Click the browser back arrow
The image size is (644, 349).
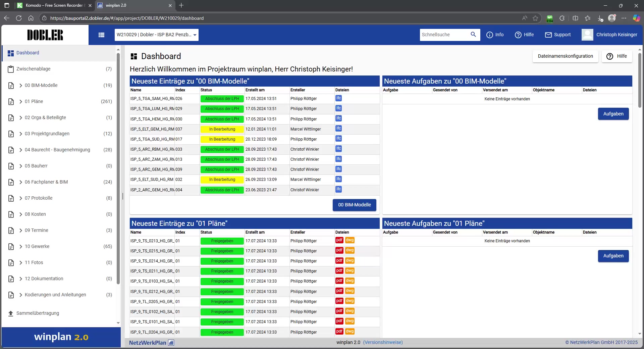point(7,18)
